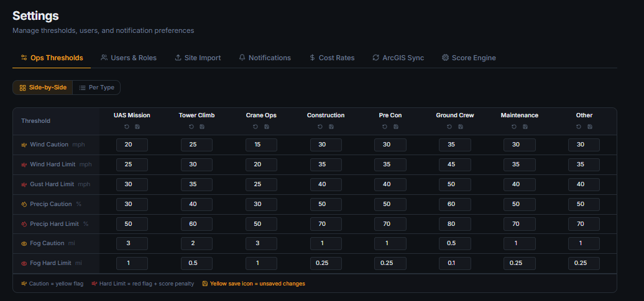
Task: Open the Notifications tab
Action: (265, 58)
